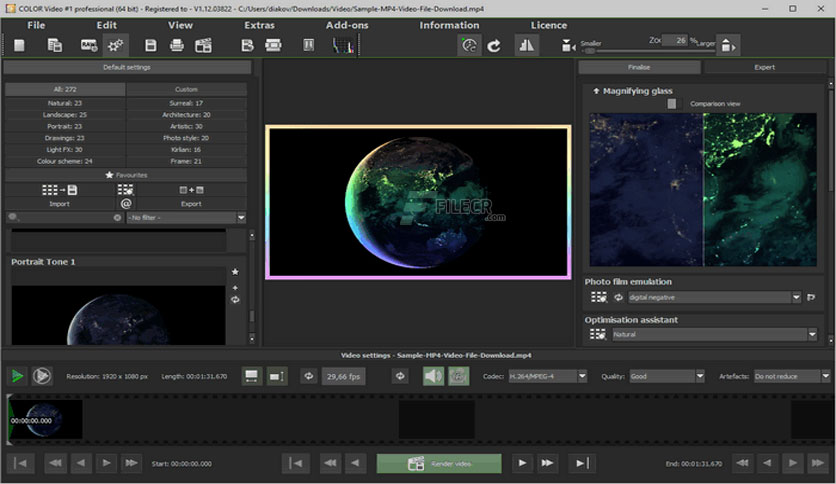Select the All: 272 presets category
This screenshot has height=484, width=836.
point(65,89)
